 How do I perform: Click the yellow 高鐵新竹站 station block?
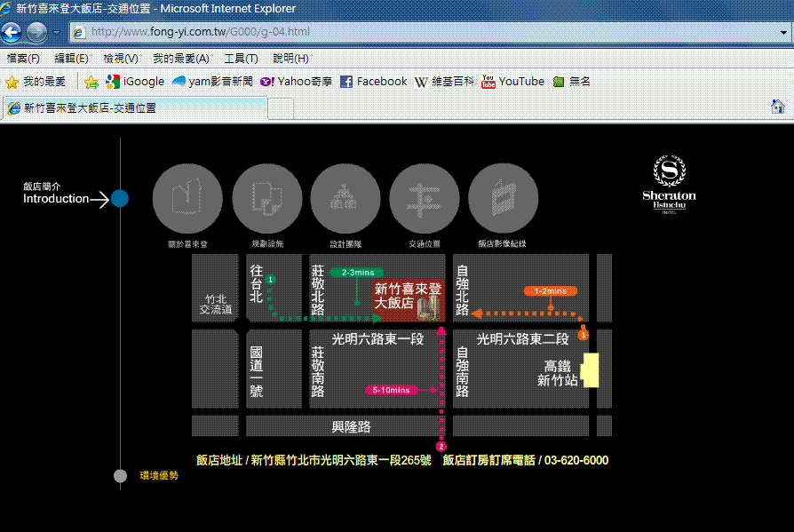pyautogui.click(x=590, y=370)
